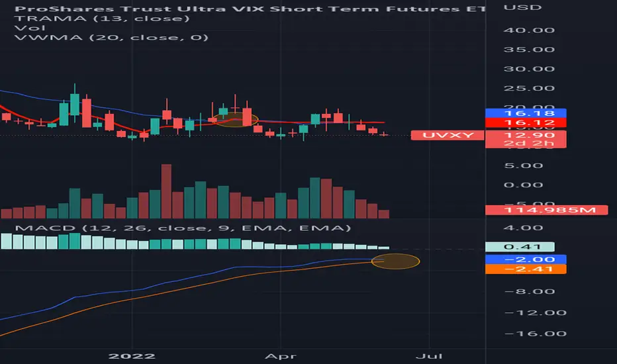This screenshot has height=364, width=617.
Task: Click the USD currency label on price axis
Action: pos(522,7)
